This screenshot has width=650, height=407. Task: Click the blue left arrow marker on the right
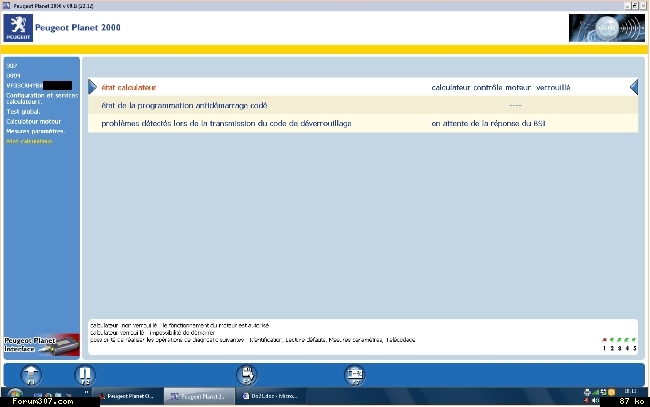click(x=633, y=87)
